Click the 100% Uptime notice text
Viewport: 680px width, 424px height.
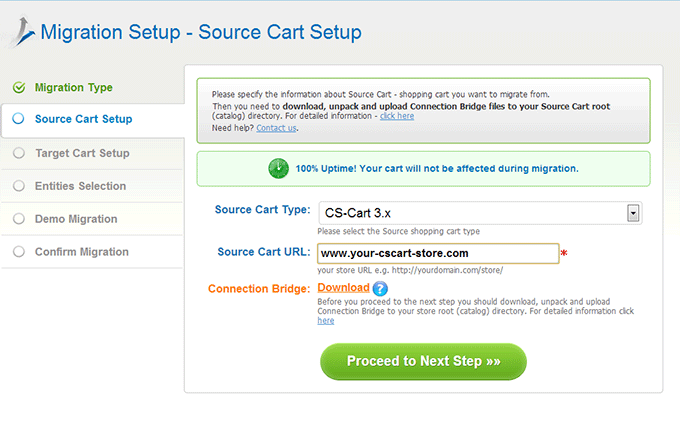point(437,169)
